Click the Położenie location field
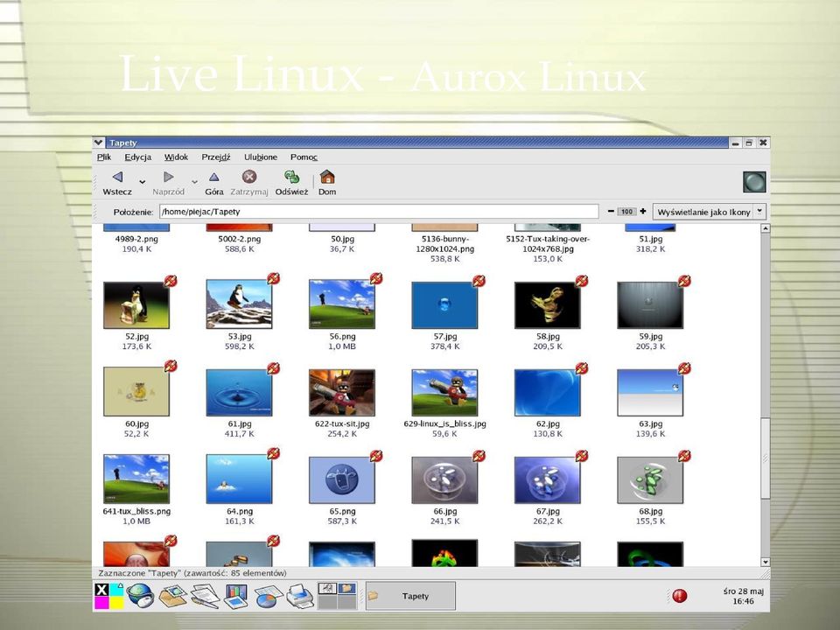Screen dimensions: 840x630 379,212
